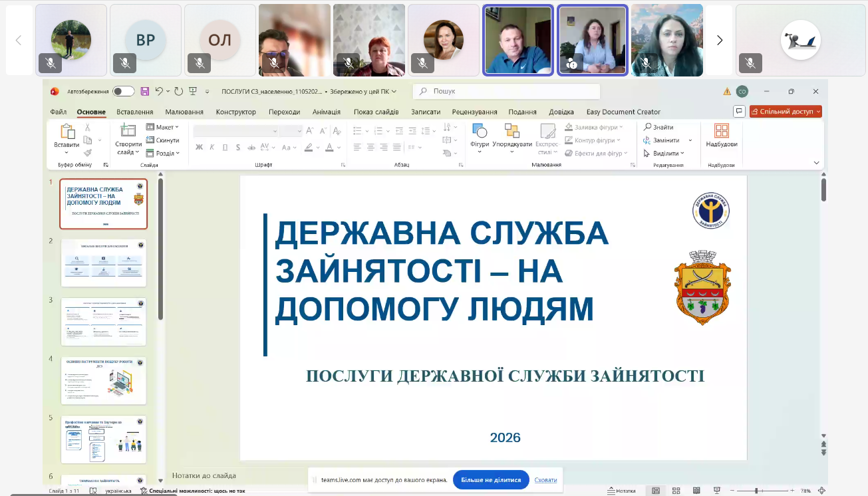Open the comments speech bubble icon
868x496 pixels.
click(739, 111)
